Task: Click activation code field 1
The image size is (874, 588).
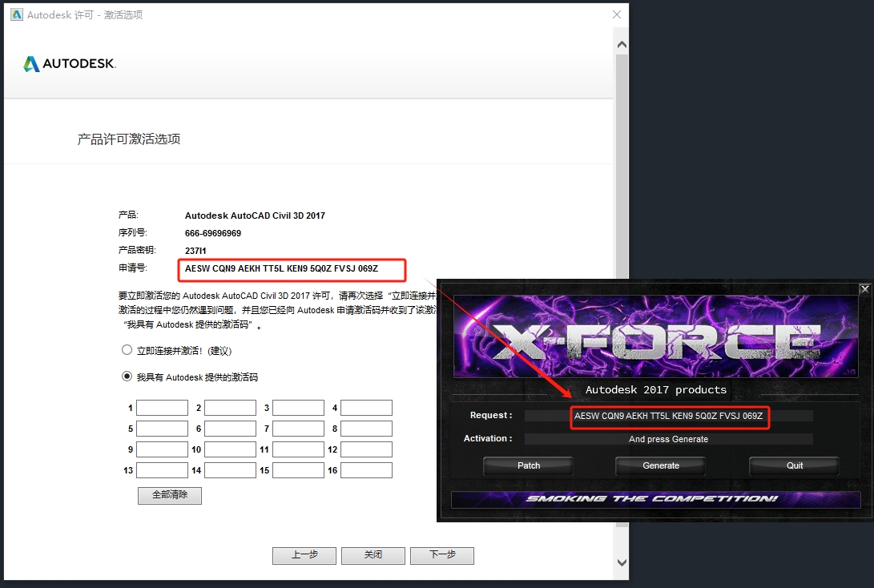Action: (x=162, y=408)
